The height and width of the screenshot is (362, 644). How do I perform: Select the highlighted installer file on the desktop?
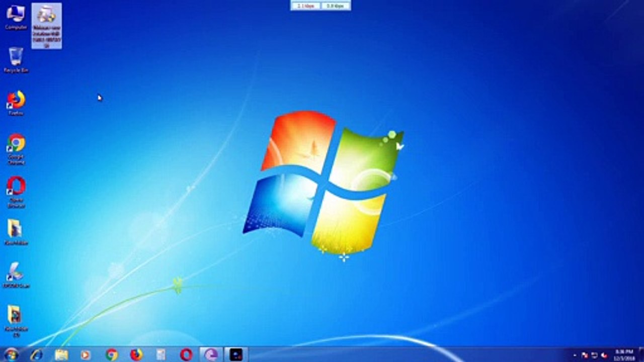pyautogui.click(x=46, y=26)
